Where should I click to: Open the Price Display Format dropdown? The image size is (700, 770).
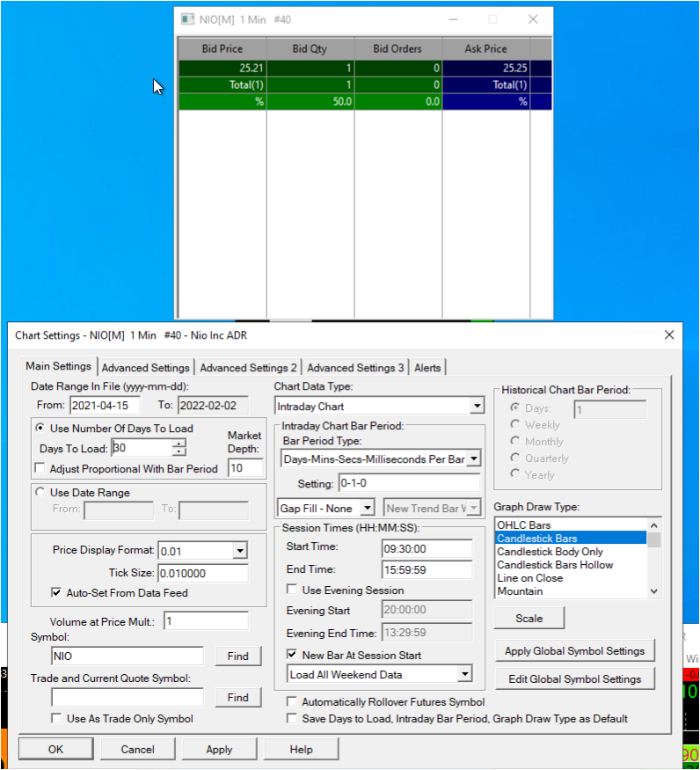pos(239,551)
